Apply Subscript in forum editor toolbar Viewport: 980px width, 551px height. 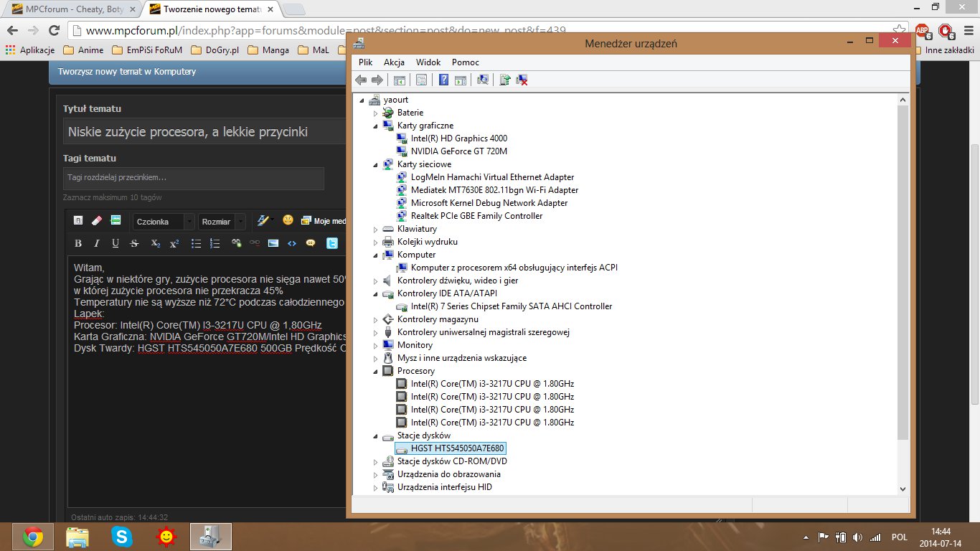[156, 243]
